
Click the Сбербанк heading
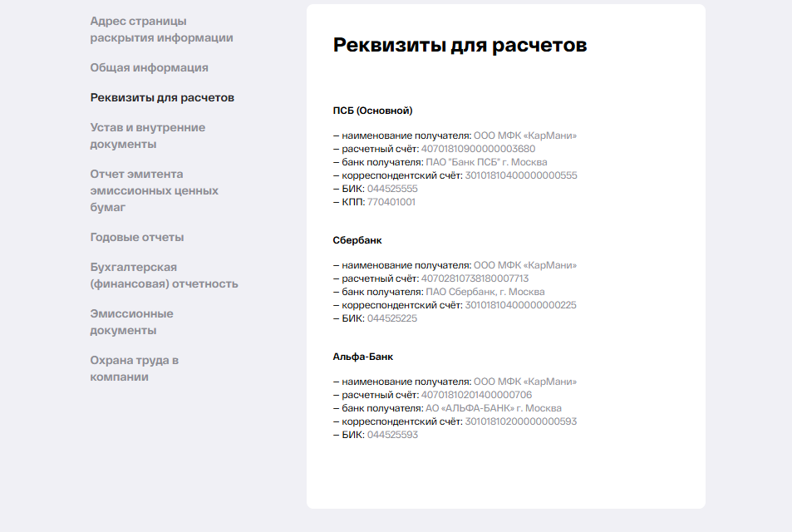coord(357,240)
